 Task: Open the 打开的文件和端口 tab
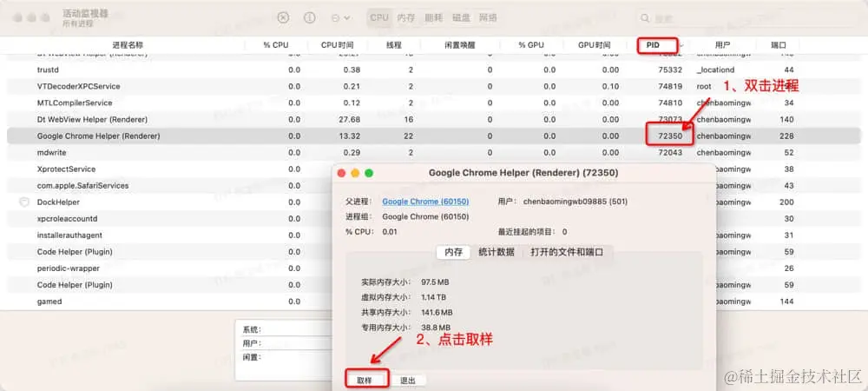567,252
